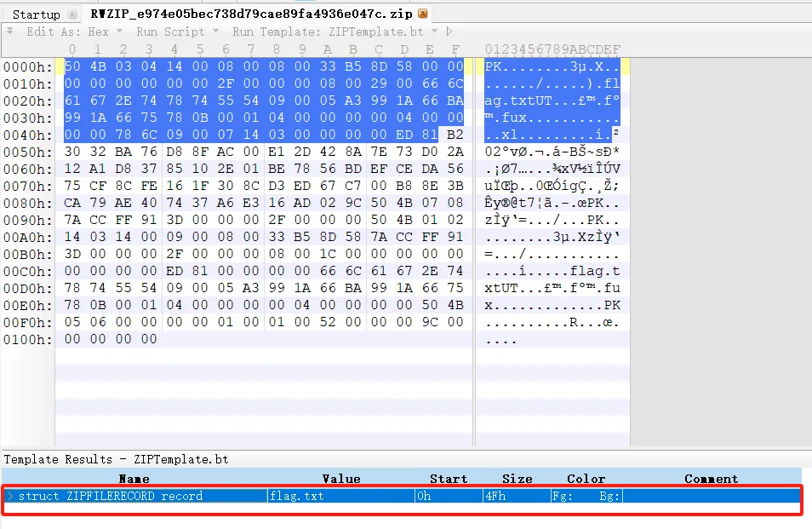Screen dimensions: 812x529
Task: Open the Edit As: Hex dropdown
Action: pyautogui.click(x=75, y=32)
